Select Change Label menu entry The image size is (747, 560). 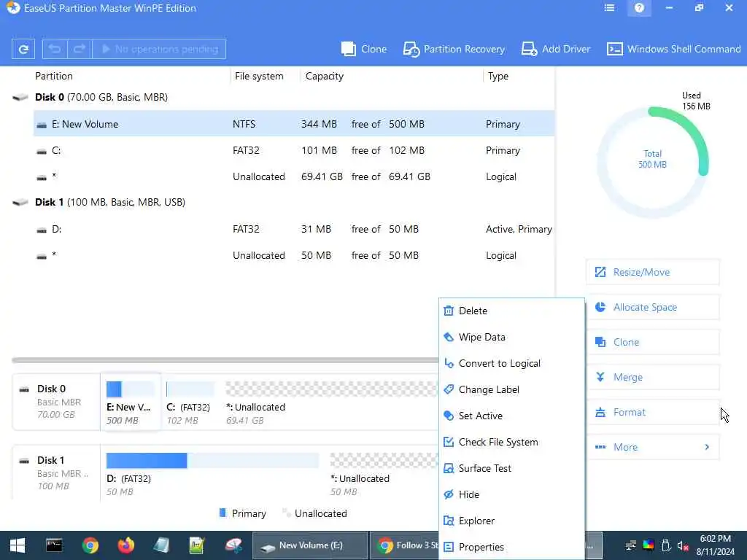click(511, 389)
